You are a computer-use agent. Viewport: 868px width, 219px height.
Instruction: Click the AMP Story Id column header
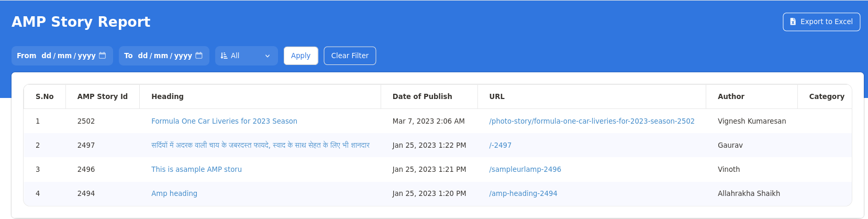(x=103, y=96)
